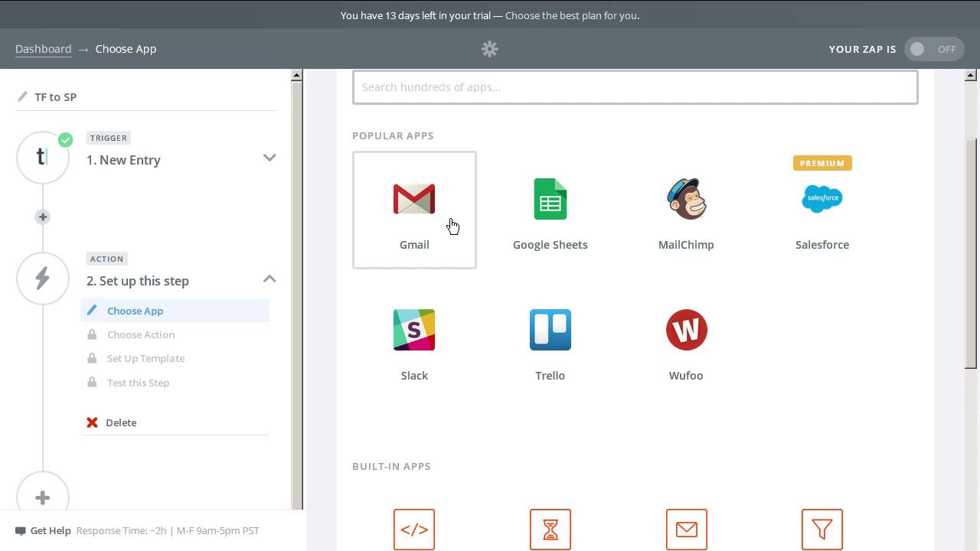
Task: Edit the TF to SP zap name
Action: [56, 97]
